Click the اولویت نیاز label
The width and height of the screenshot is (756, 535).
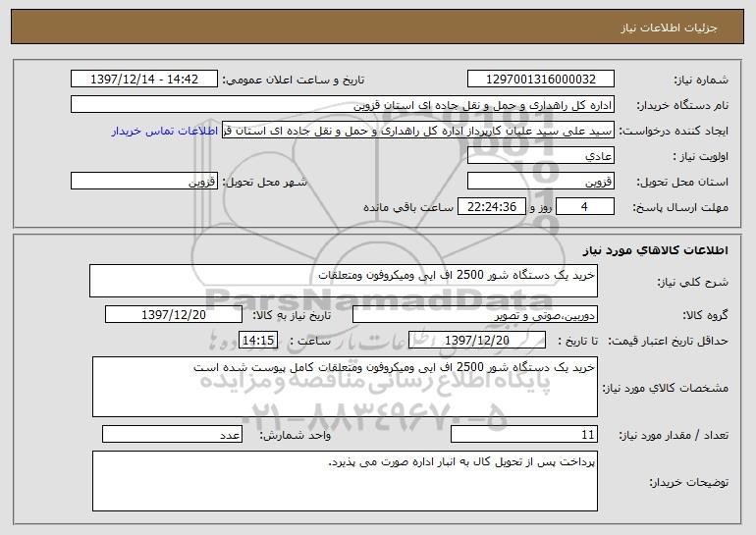[x=701, y=157]
